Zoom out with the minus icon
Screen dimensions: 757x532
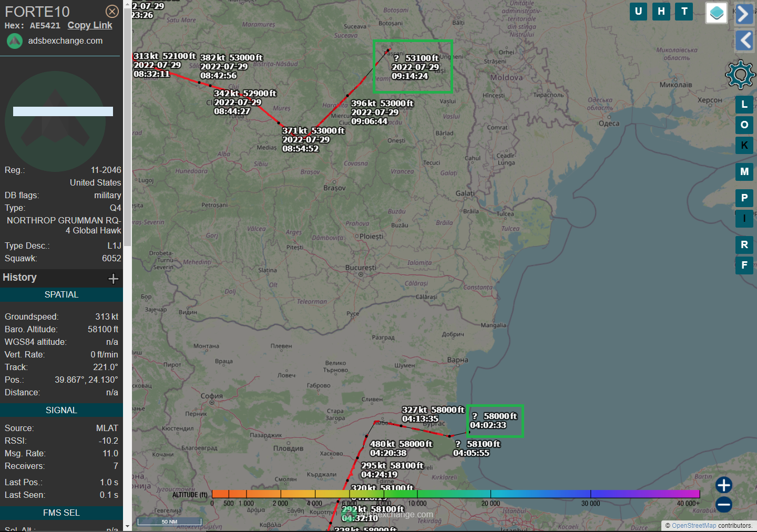724,505
